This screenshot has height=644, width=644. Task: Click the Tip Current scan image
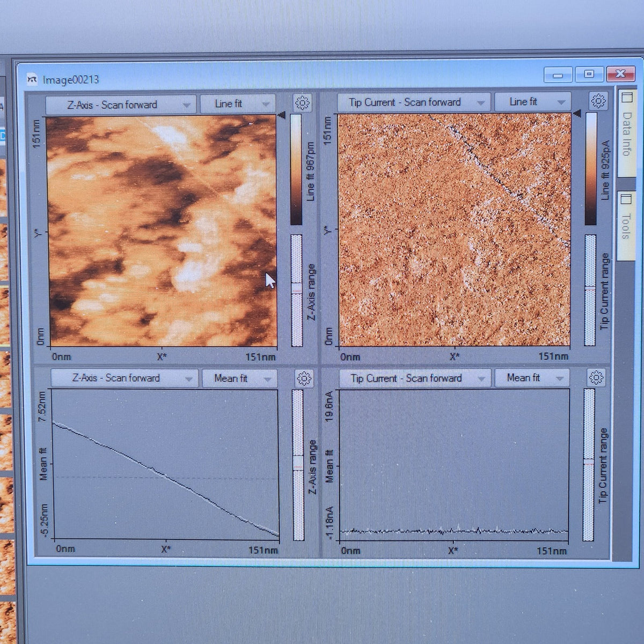coord(455,230)
